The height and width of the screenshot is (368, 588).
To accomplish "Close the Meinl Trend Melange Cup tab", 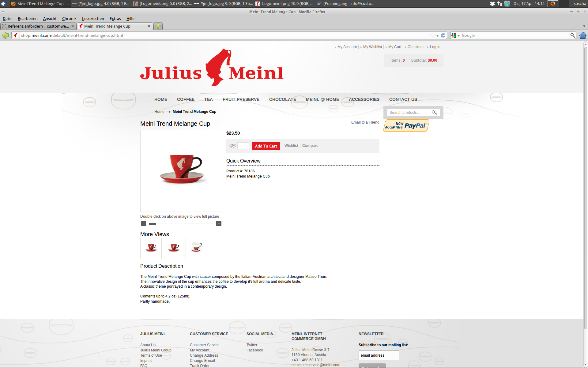I will coord(149,26).
